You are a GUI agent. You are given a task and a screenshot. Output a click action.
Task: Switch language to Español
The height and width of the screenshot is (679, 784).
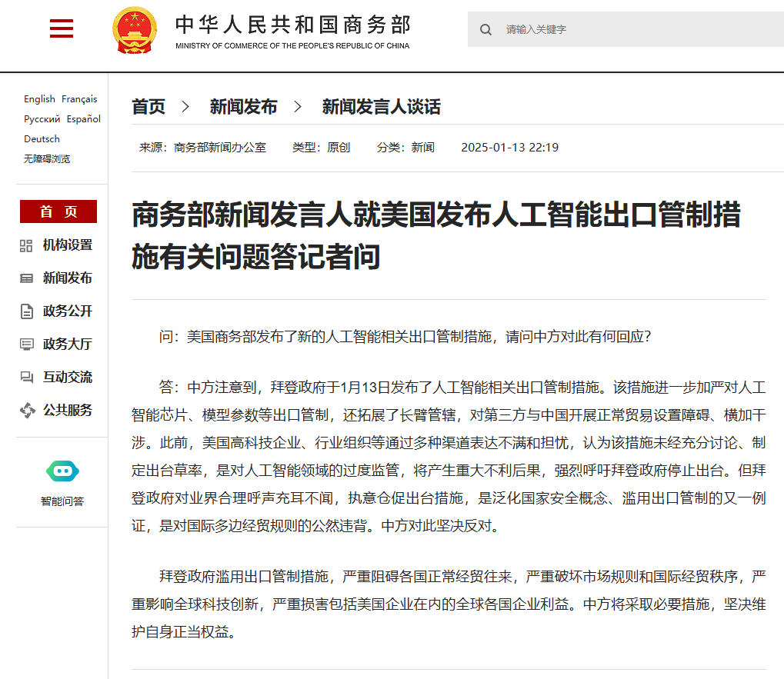(84, 119)
